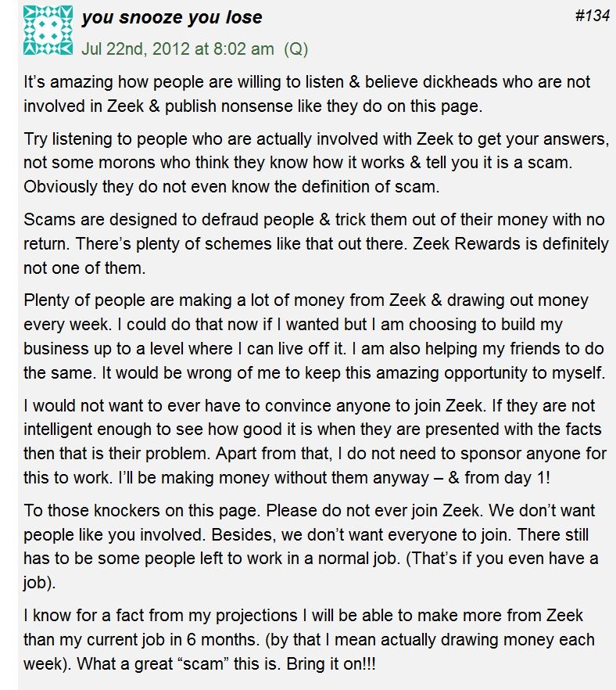Viewport: 616px width, 690px height.
Task: Click the phrase 'Bring it on!!!'
Action: [331, 663]
